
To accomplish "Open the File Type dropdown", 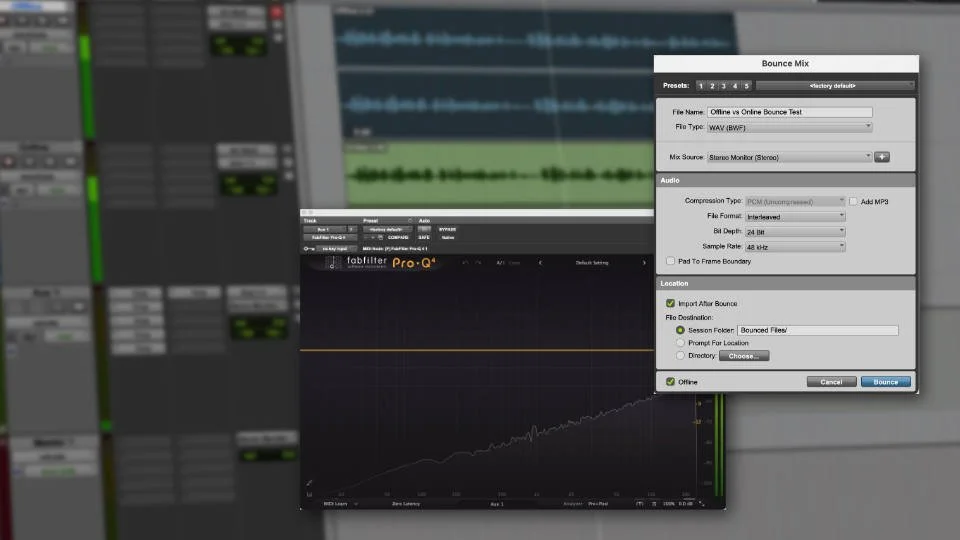I will tap(789, 127).
